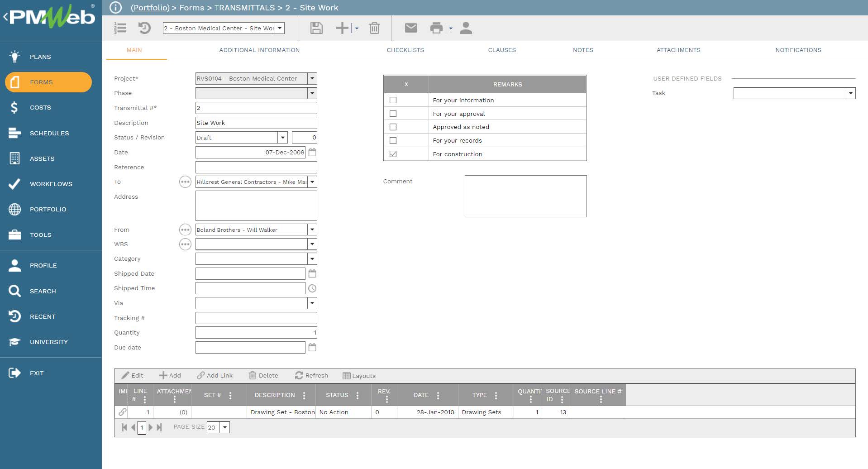Image resolution: width=868 pixels, height=469 pixels.
Task: Open the Attachments tab
Action: [678, 50]
